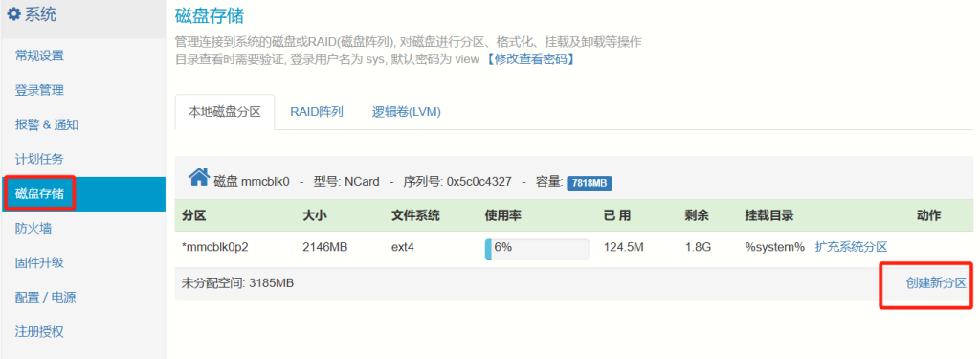Click the 2146MB size cell

coord(325,247)
